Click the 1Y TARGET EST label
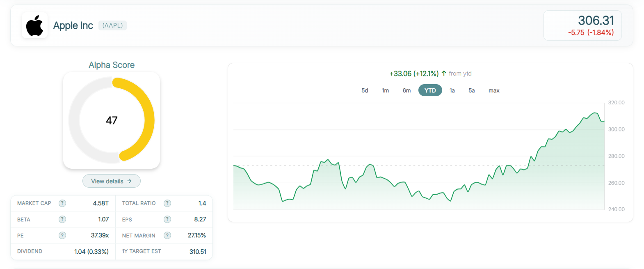This screenshot has height=269, width=644. coord(142,251)
